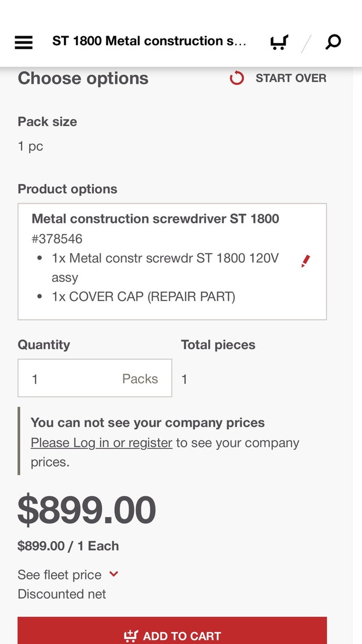This screenshot has width=362, height=644.
Task: Click the Choose options heading
Action: tap(83, 78)
